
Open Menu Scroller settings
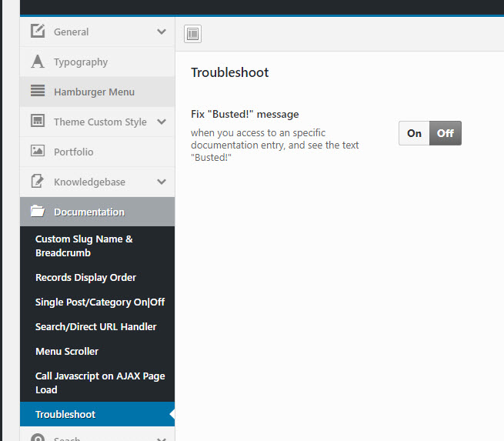pyautogui.click(x=67, y=351)
